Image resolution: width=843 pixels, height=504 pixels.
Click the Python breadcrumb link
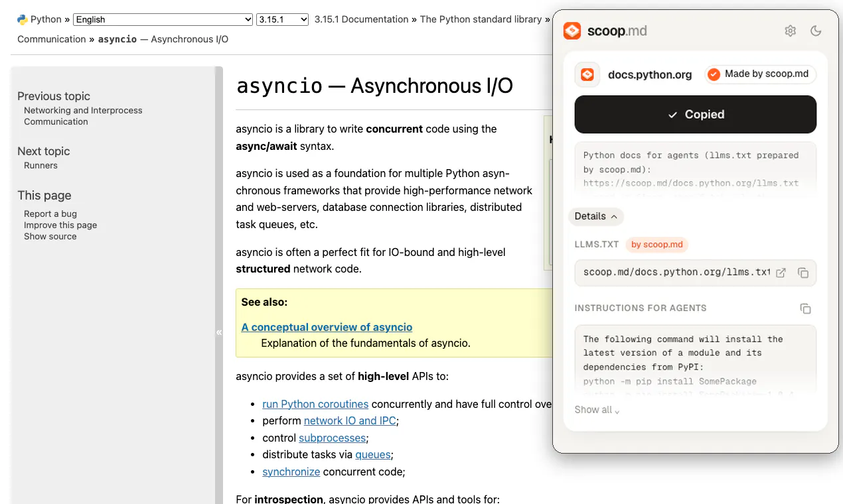46,19
